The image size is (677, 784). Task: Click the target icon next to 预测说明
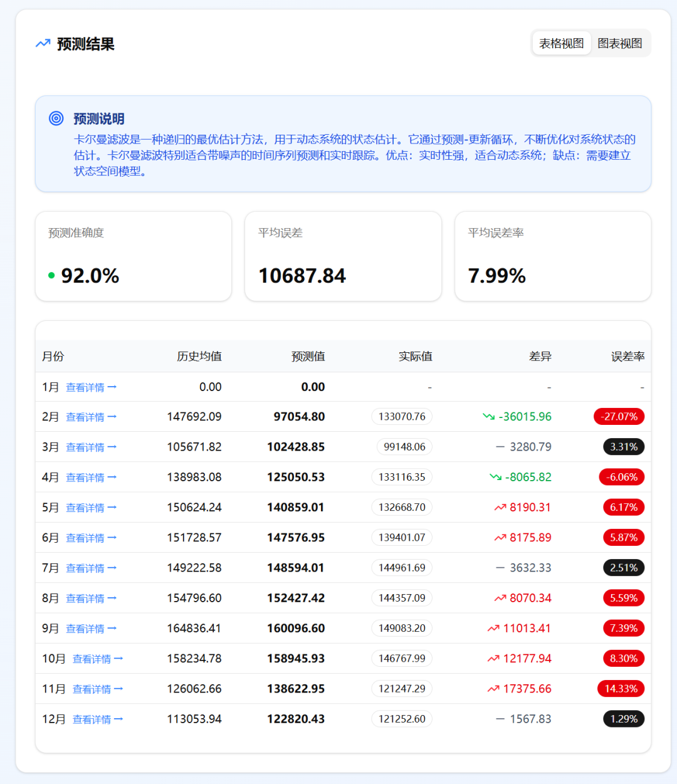pos(56,118)
